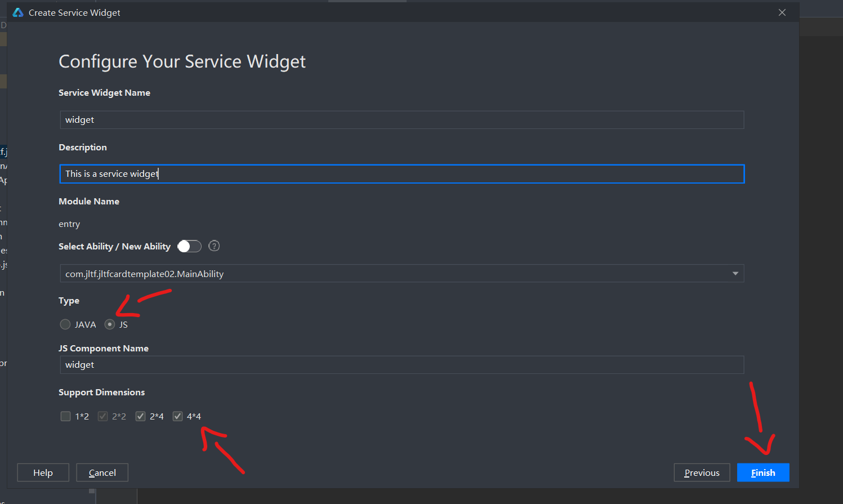This screenshot has height=504, width=843.
Task: Select the JAVA type radio button
Action: (65, 324)
